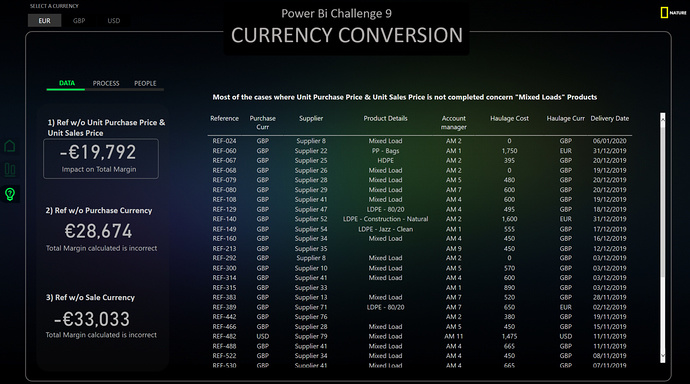The height and width of the screenshot is (384, 690).
Task: Switch to the PROCESS tab
Action: click(x=106, y=83)
